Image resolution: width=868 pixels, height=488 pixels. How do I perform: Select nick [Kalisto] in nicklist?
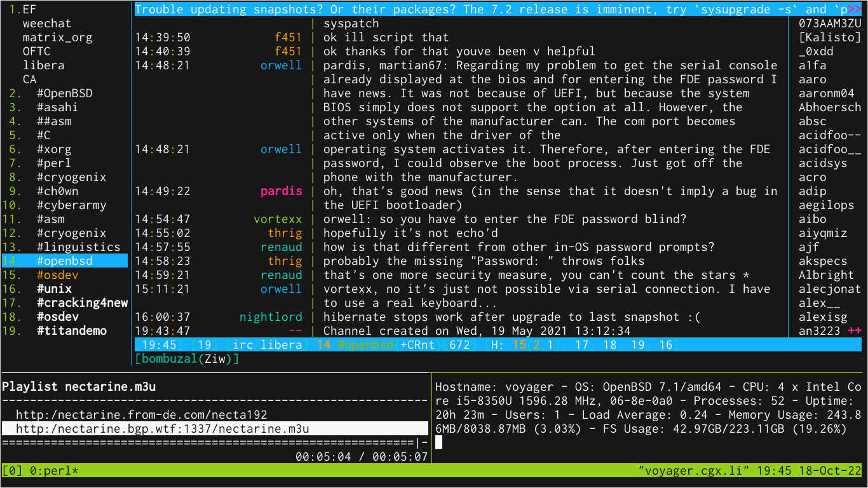coord(830,37)
